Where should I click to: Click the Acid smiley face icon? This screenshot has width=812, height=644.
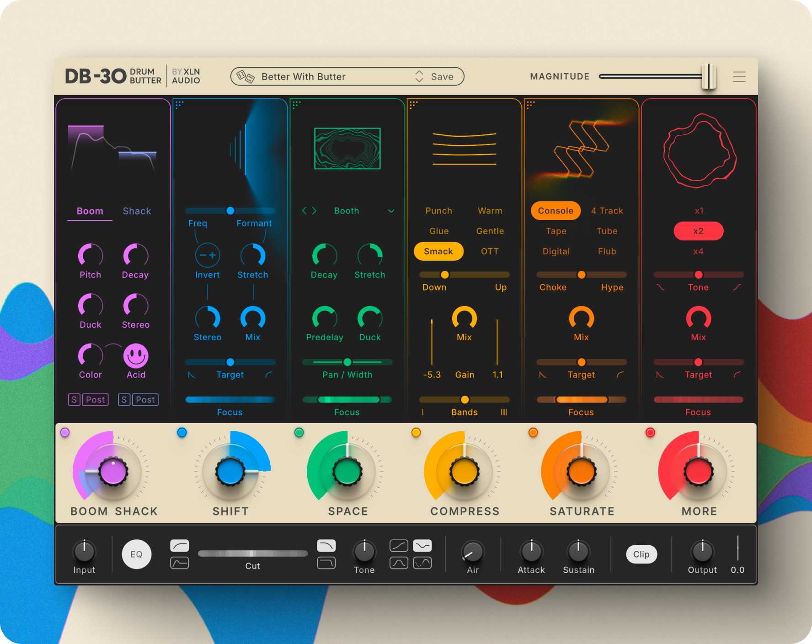point(136,355)
